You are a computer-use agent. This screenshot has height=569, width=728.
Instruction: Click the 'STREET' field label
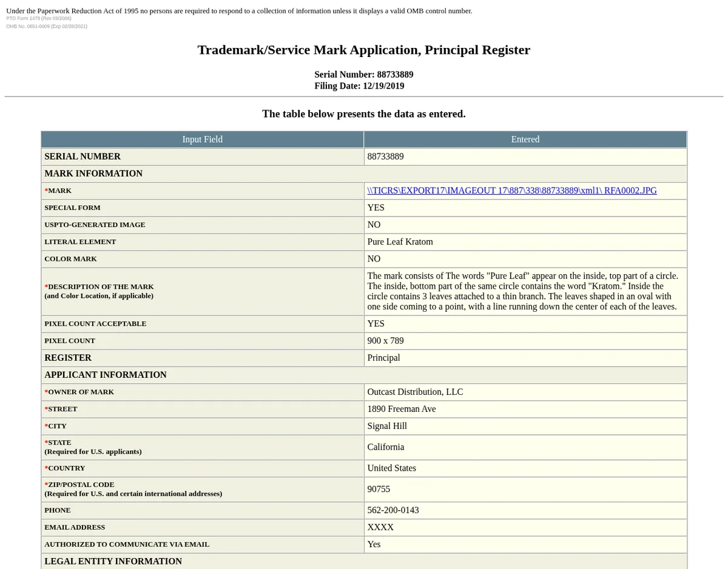click(61, 409)
